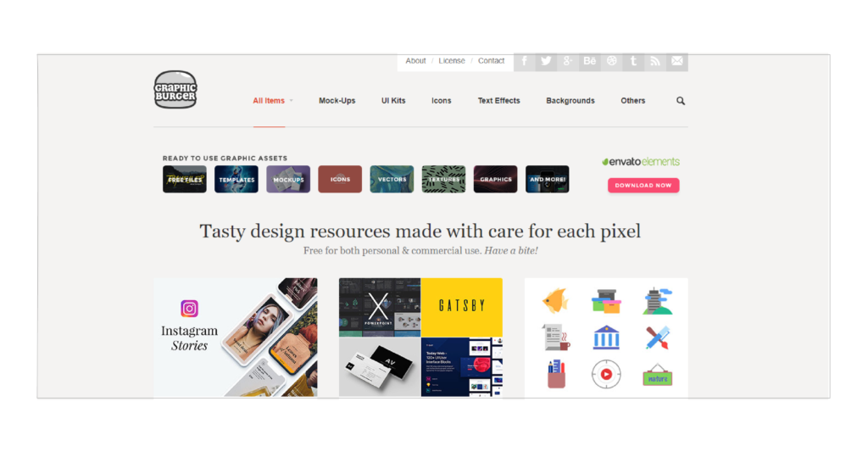Open the Facebook social icon
The width and height of the screenshot is (868, 463).
click(524, 61)
